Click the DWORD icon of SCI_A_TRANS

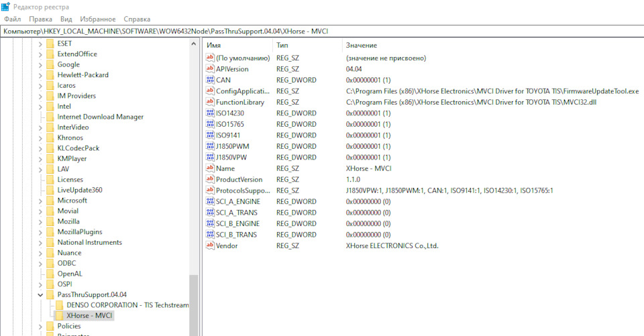tap(210, 213)
